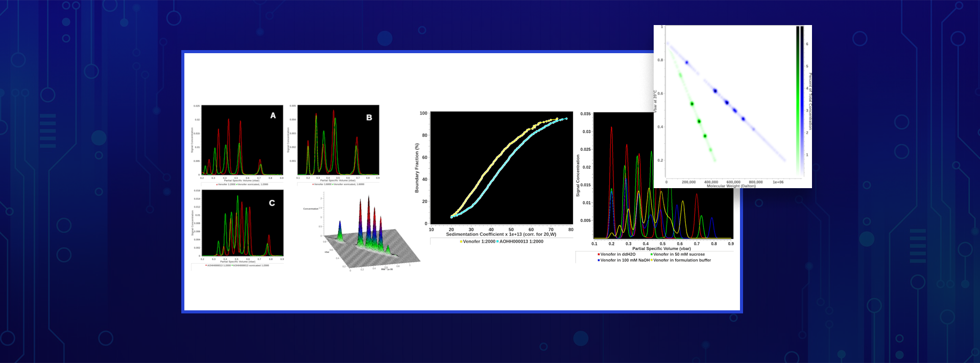The height and width of the screenshot is (363, 980).
Task: Click the yellow Venofer 1:2000 legend marker
Action: click(461, 242)
